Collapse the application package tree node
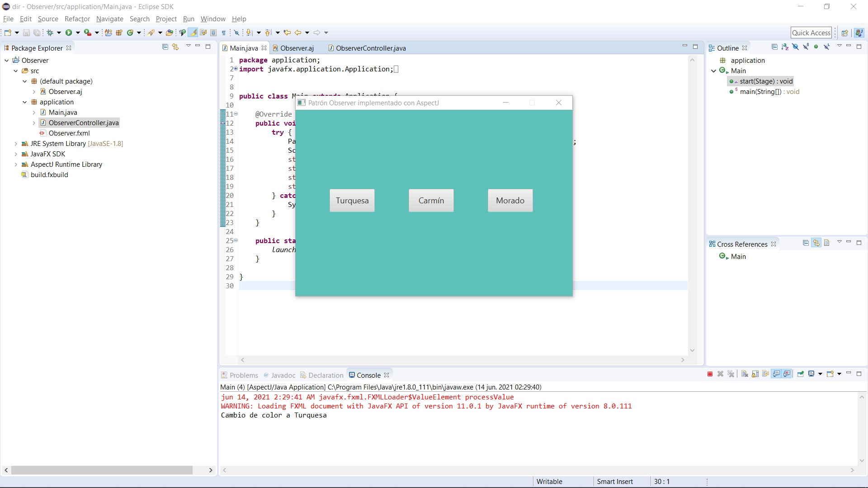868x488 pixels. click(25, 102)
